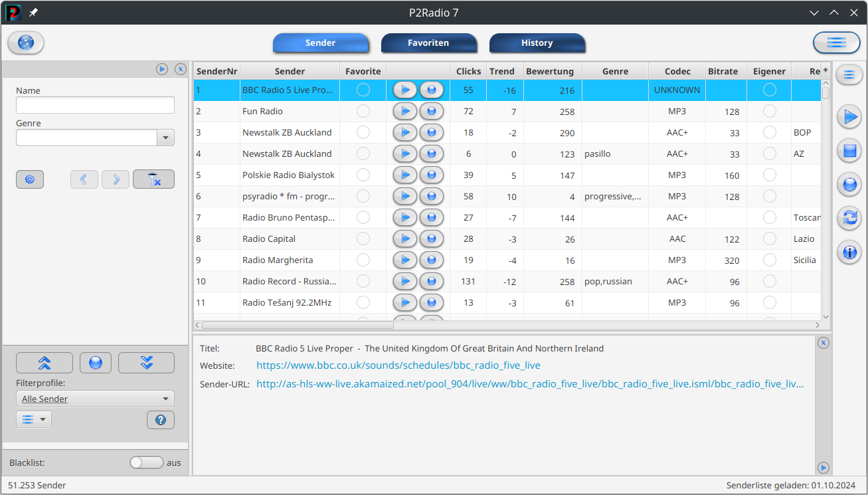The height and width of the screenshot is (495, 868).
Task: Close the filter panel with x icon
Action: click(181, 69)
